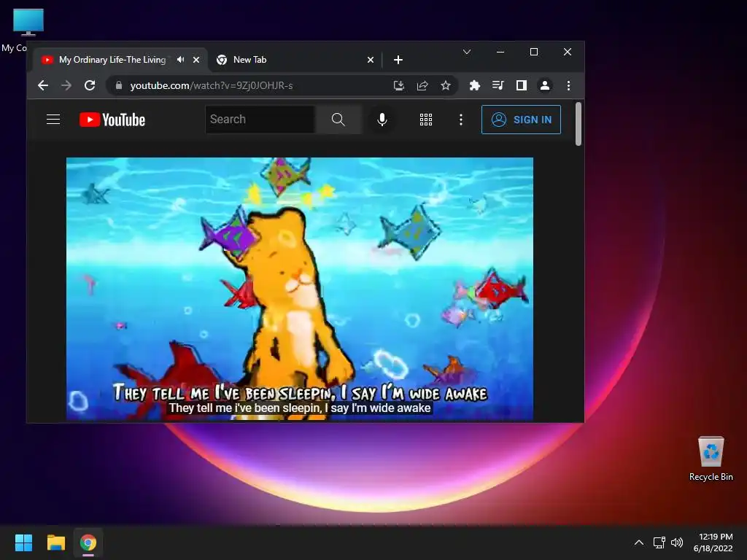747x560 pixels.
Task: Click the YouTube Search input field
Action: click(x=260, y=120)
